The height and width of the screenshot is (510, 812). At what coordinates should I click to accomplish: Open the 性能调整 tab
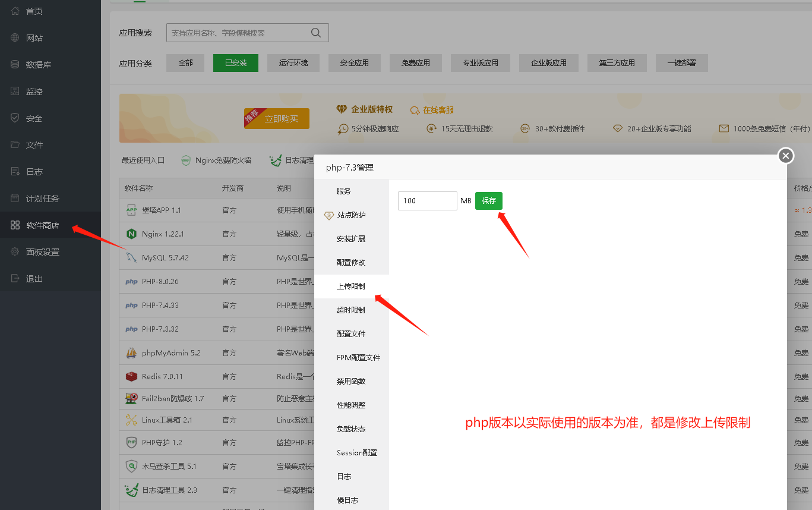[351, 405]
